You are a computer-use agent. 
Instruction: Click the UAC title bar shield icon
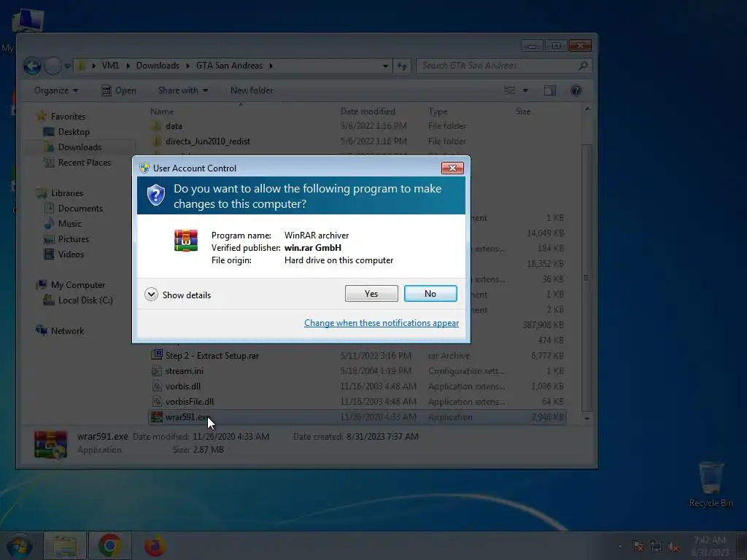point(144,168)
